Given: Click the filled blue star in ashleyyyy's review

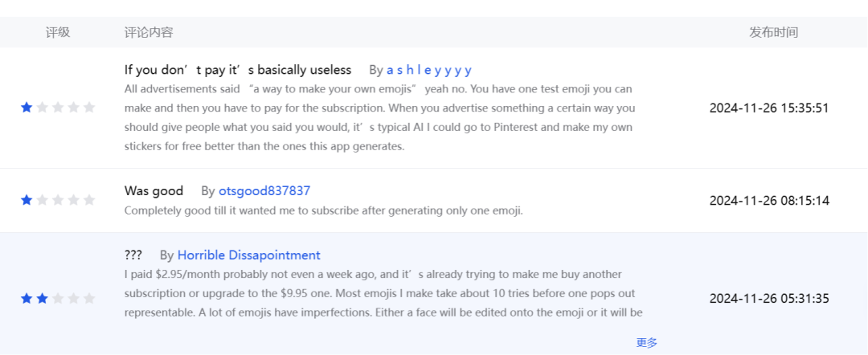Looking at the screenshot, I should [x=27, y=108].
